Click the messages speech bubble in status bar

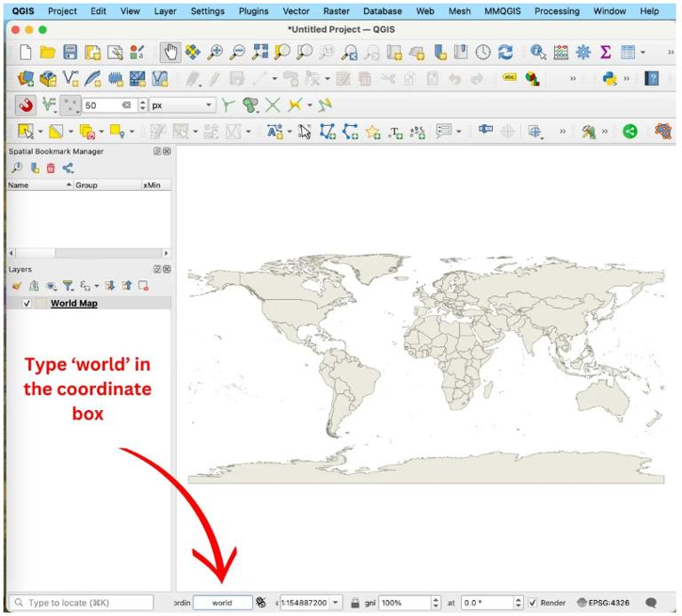point(651,603)
